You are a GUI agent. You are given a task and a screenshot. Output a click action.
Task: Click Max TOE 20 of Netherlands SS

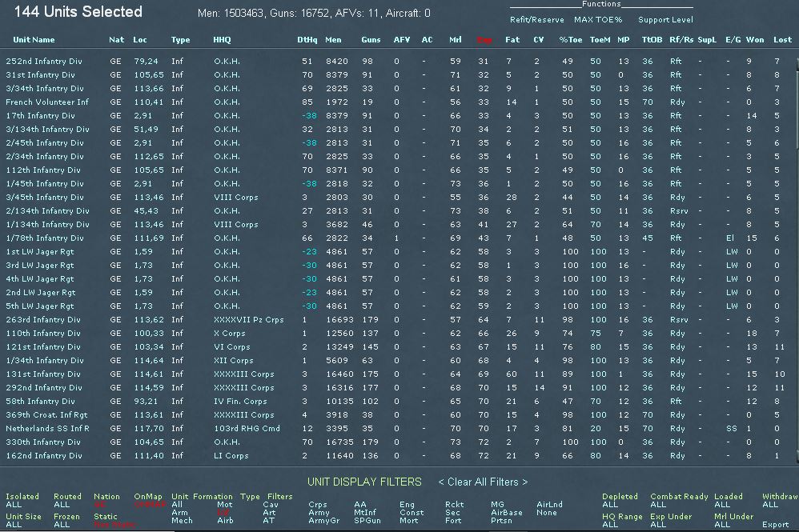pyautogui.click(x=595, y=428)
